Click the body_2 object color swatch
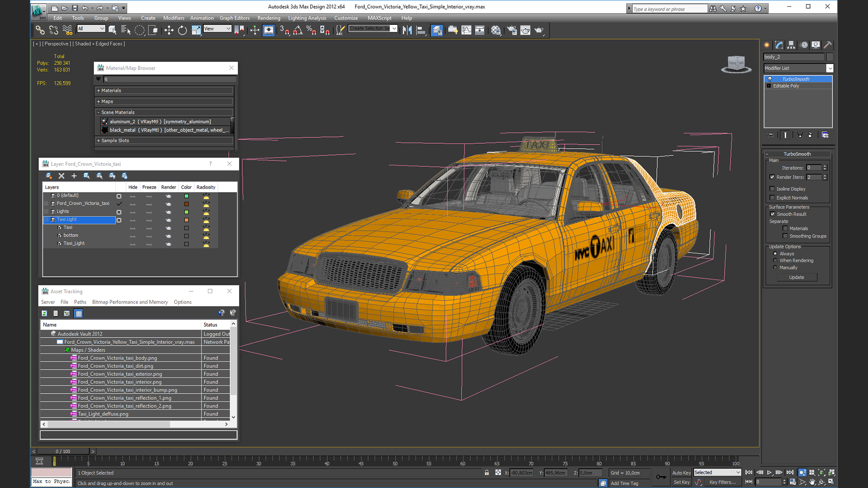The width and height of the screenshot is (868, 488). (830, 57)
